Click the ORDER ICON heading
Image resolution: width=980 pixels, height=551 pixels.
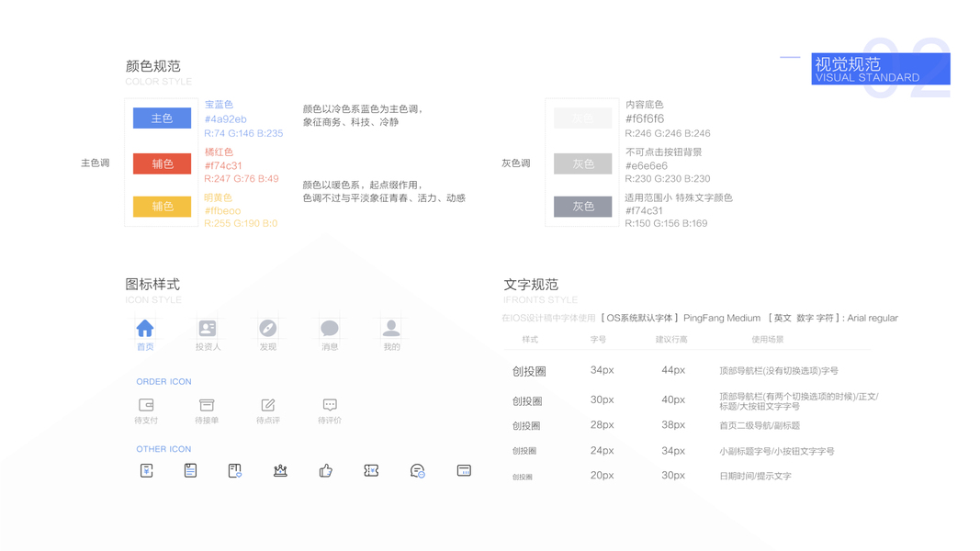tap(163, 382)
